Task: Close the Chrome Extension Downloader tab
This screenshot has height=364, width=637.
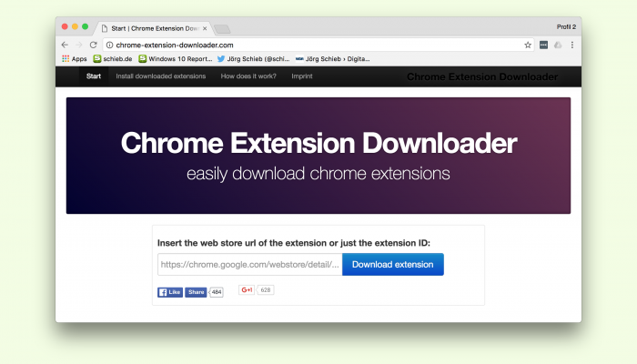Action: click(x=205, y=28)
